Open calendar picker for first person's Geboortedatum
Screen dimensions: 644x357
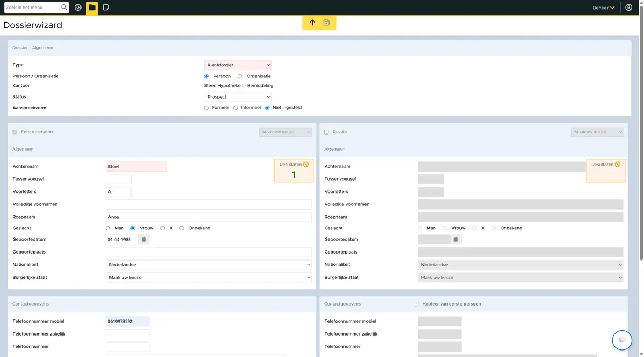144,240
